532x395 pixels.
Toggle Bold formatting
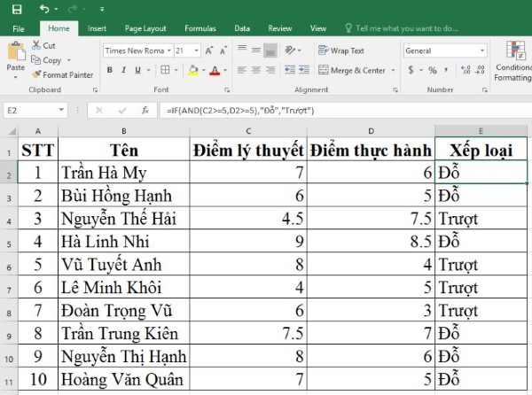(x=110, y=70)
